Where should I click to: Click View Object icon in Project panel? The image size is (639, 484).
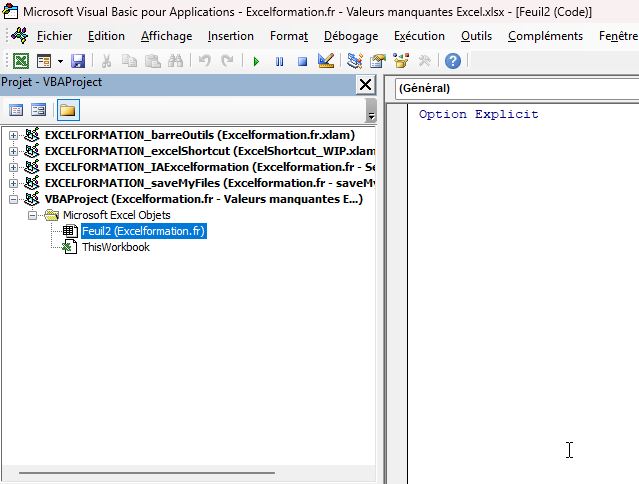coord(39,110)
